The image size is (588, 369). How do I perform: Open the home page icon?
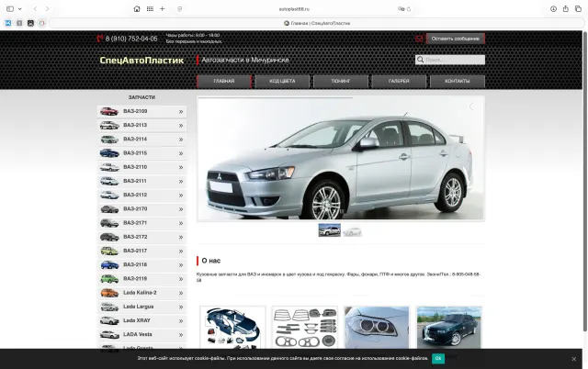[137, 8]
